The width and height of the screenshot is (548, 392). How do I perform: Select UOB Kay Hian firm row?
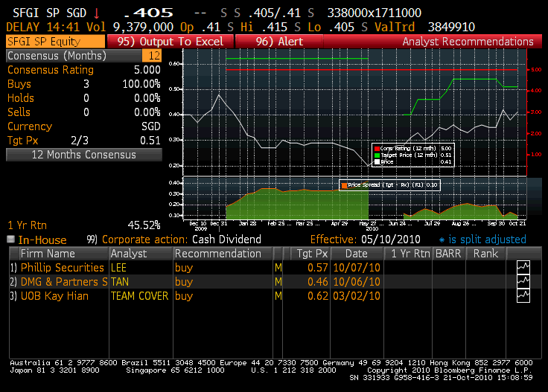(54, 296)
